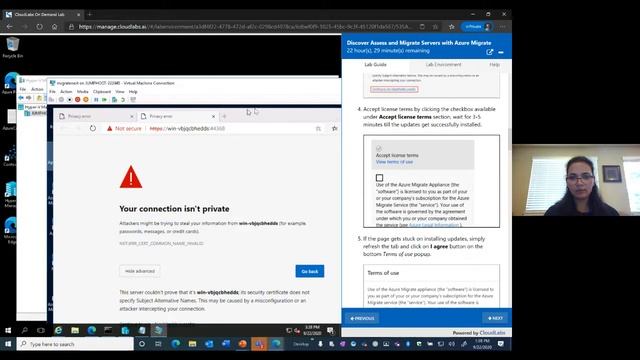Screen dimensions: 640x360
Task: Switch to the Lab Guide tab
Action: [375, 64]
